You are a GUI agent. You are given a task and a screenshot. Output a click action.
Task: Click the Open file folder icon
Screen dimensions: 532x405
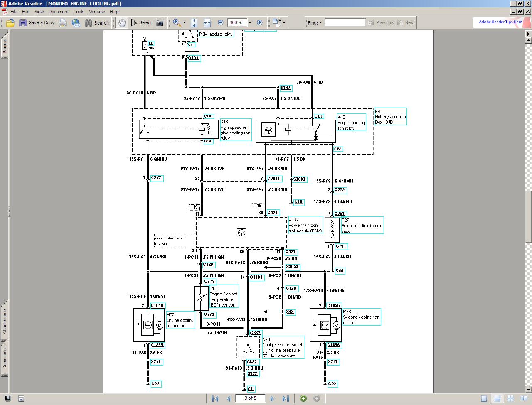tap(10, 23)
